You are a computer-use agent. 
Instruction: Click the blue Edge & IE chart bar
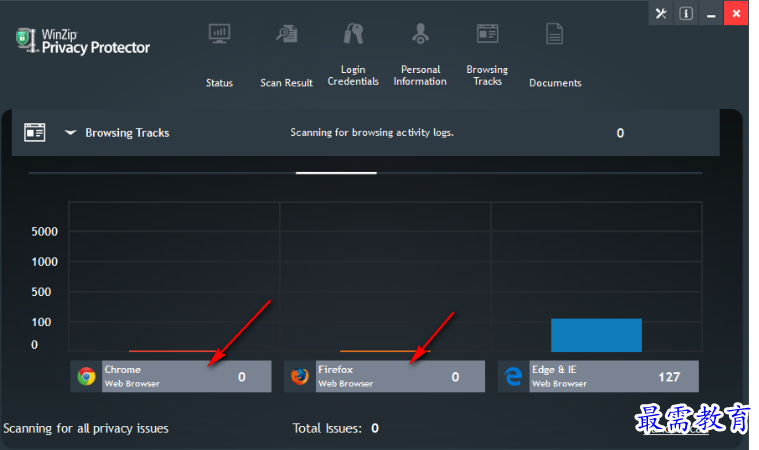click(x=596, y=335)
